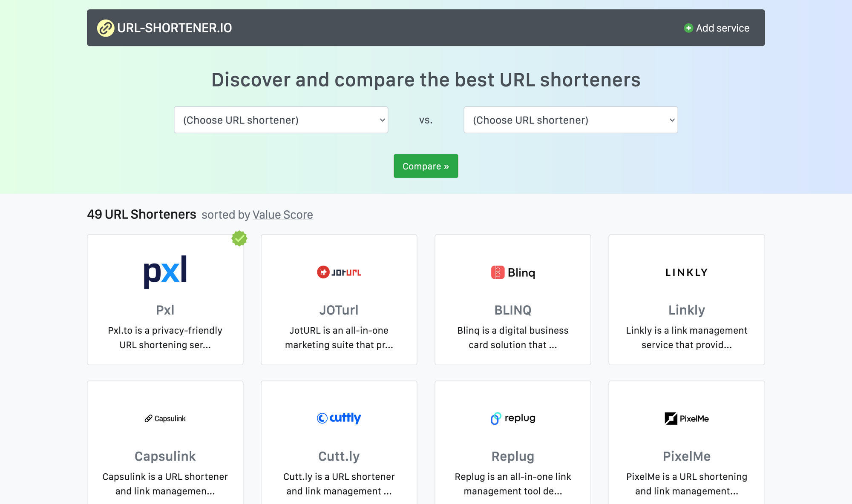This screenshot has width=852, height=504.
Task: Click the Blinq red card logo
Action: click(x=513, y=272)
